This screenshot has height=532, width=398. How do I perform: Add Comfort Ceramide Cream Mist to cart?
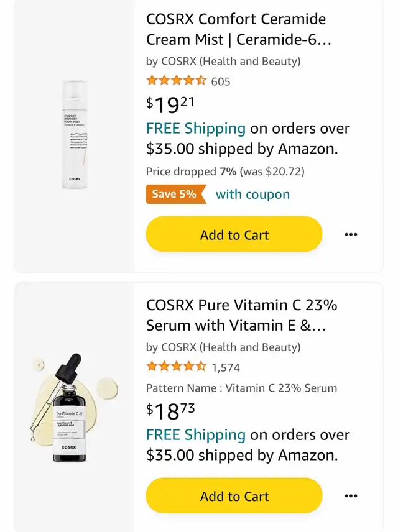click(x=234, y=235)
